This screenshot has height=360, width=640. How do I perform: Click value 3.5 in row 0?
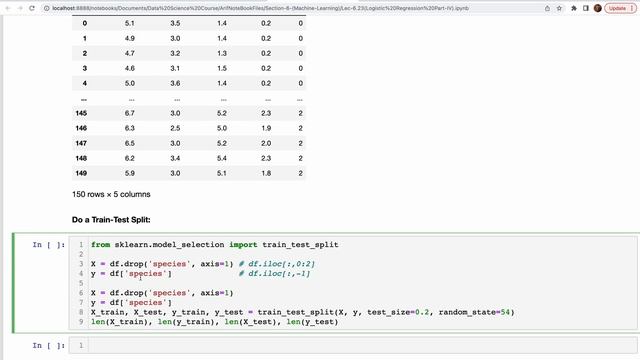click(175, 23)
